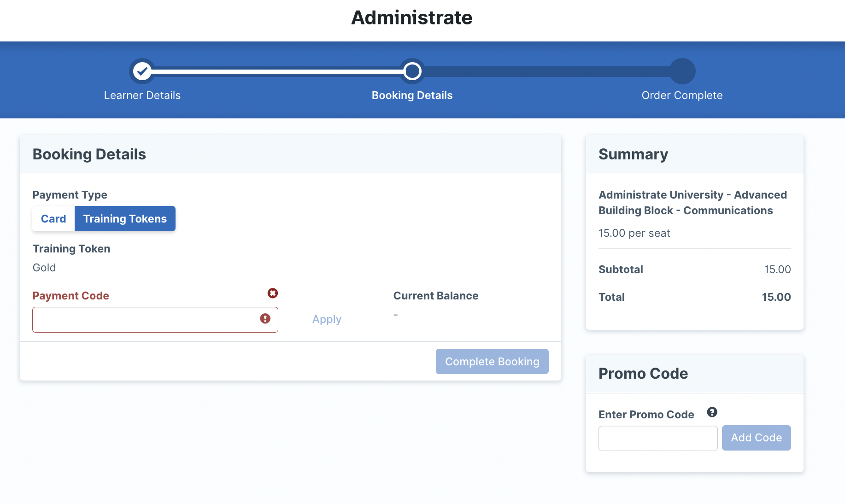Click the Apply button for payment code

point(327,319)
